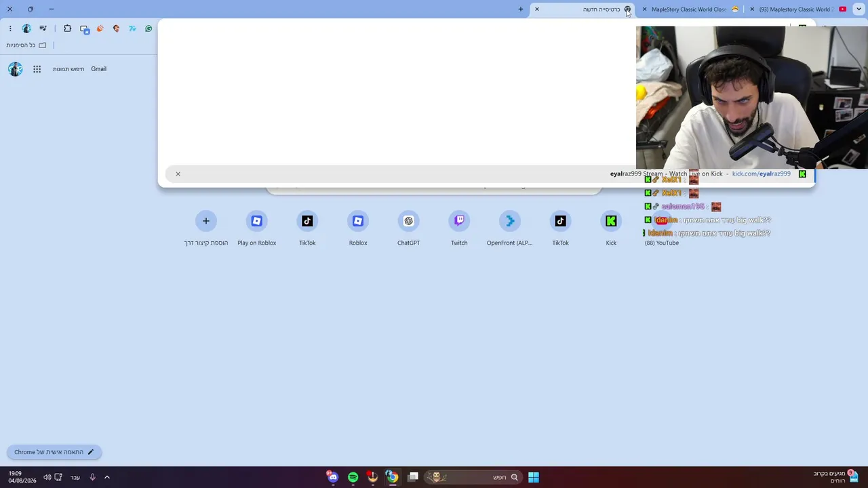The image size is (868, 488).
Task: Open the OpenFront (ALP...) shortcut tile
Action: click(510, 229)
